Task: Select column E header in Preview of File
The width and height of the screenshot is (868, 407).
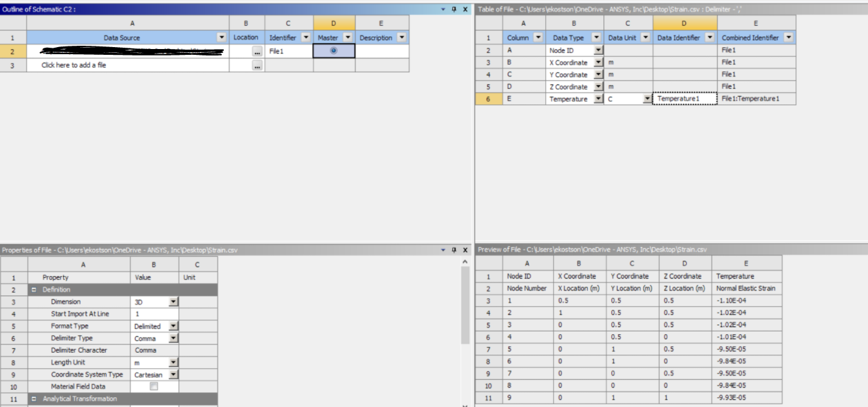Action: pyautogui.click(x=747, y=263)
